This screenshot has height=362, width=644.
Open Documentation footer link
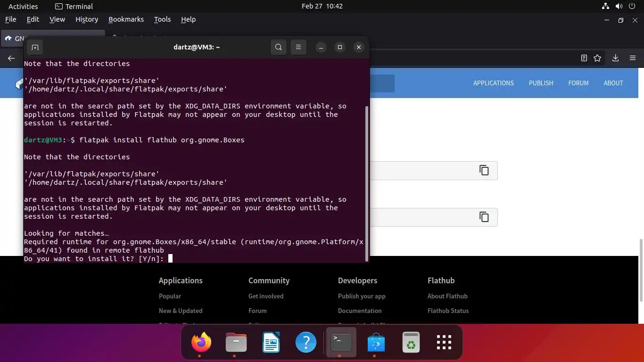[x=360, y=311]
